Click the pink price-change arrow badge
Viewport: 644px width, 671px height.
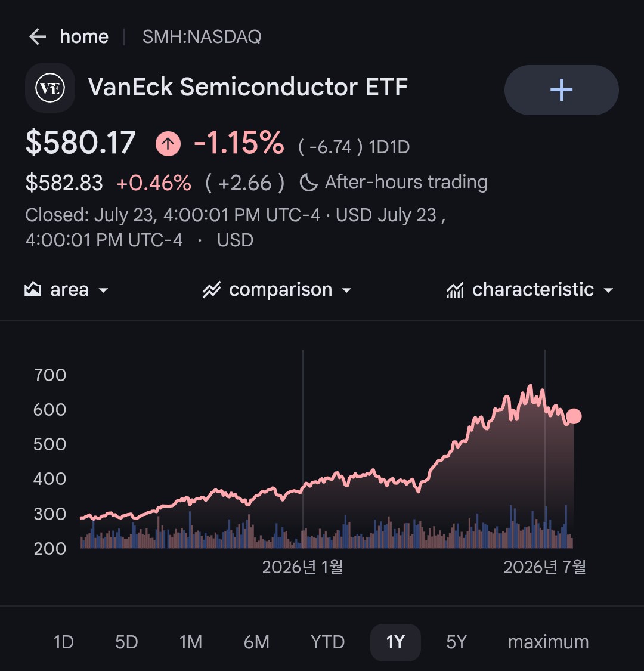click(x=168, y=143)
